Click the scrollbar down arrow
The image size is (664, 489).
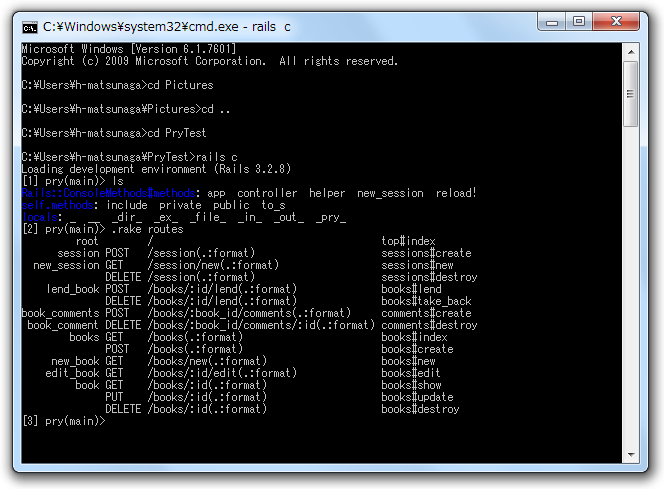(x=631, y=455)
